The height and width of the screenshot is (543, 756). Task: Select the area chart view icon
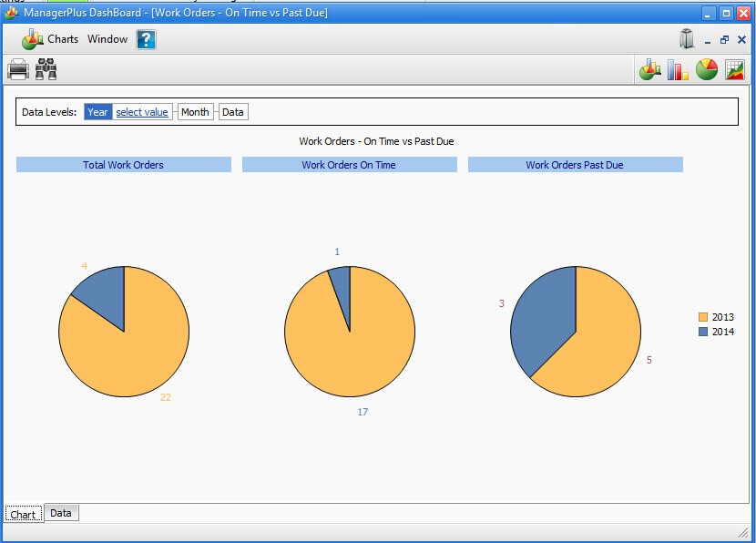pos(735,70)
